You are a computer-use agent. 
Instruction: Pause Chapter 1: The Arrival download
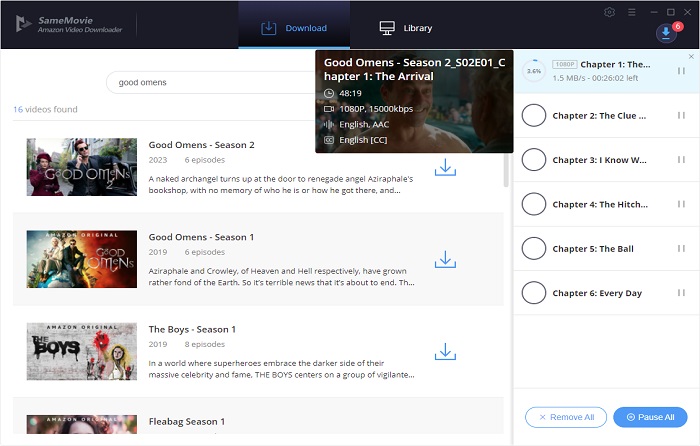click(681, 71)
